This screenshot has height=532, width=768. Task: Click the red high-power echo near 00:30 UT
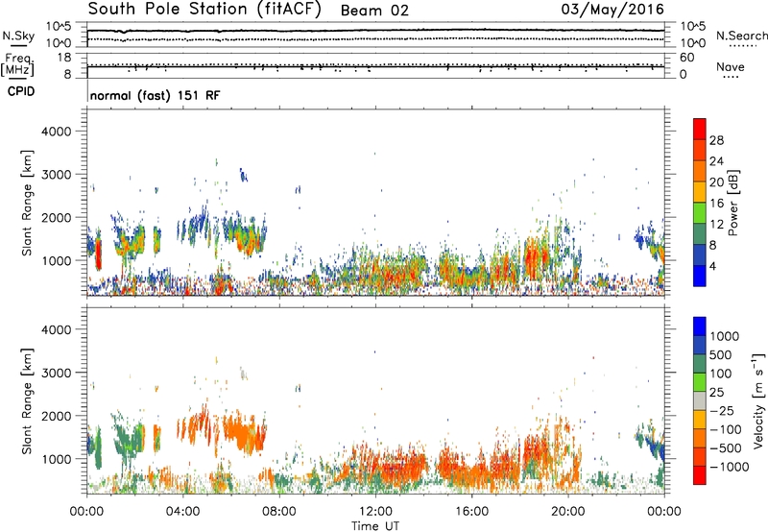click(x=98, y=254)
